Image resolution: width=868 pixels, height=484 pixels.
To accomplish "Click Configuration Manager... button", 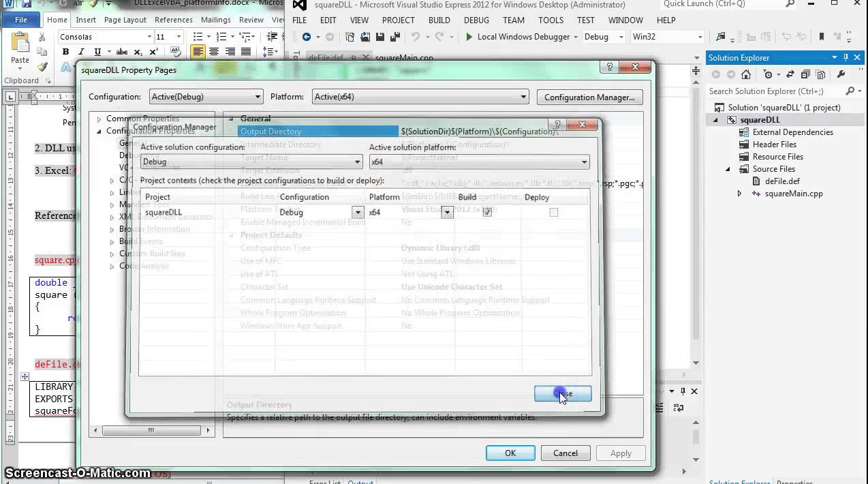I will tap(590, 97).
